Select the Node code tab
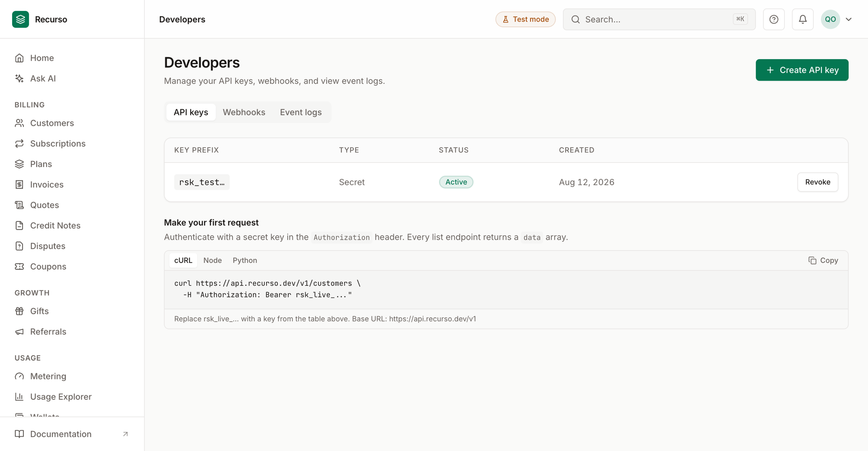The image size is (868, 451). [x=213, y=260]
